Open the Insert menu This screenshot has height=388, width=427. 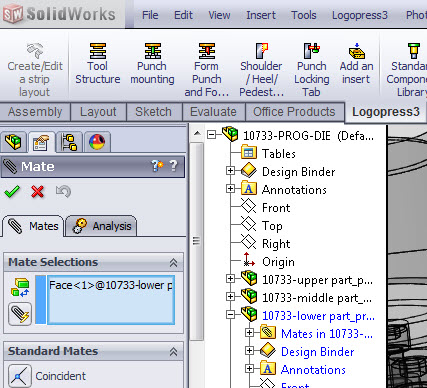tap(261, 15)
